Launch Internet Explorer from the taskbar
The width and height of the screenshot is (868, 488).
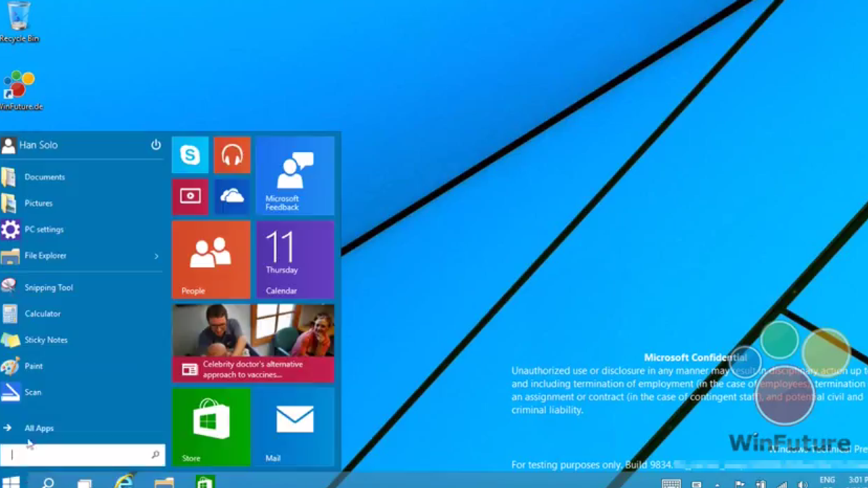[124, 481]
